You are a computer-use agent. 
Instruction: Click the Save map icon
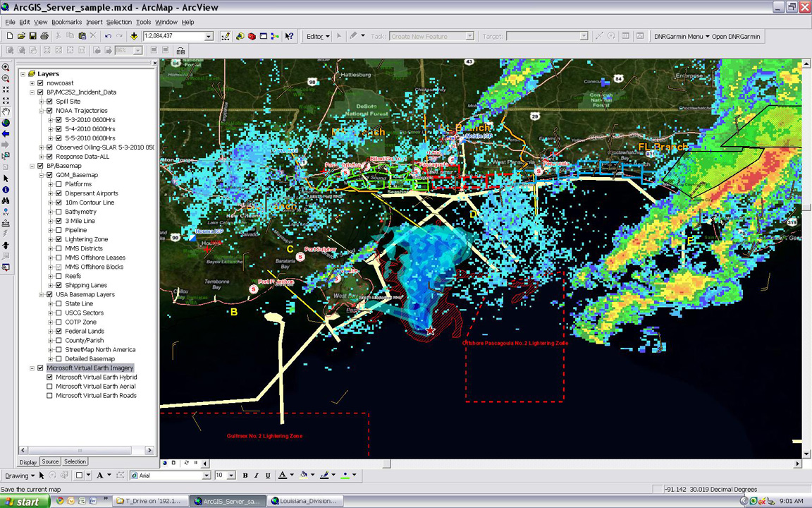click(x=32, y=36)
